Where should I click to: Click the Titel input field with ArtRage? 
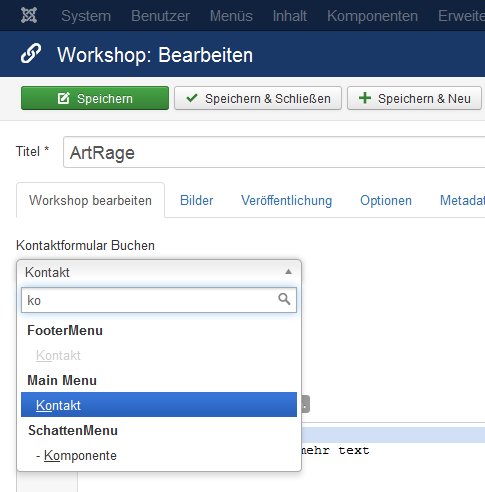point(274,152)
